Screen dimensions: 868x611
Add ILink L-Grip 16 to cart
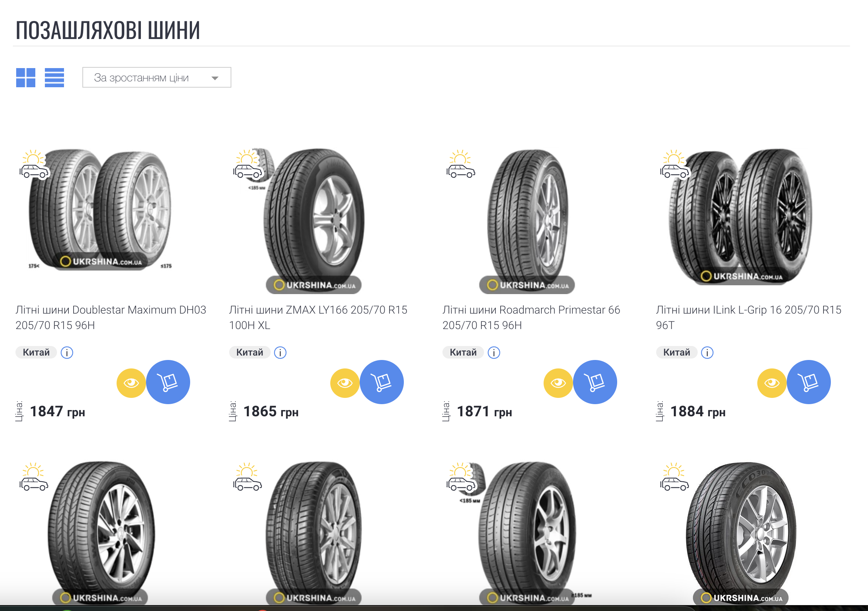click(808, 382)
